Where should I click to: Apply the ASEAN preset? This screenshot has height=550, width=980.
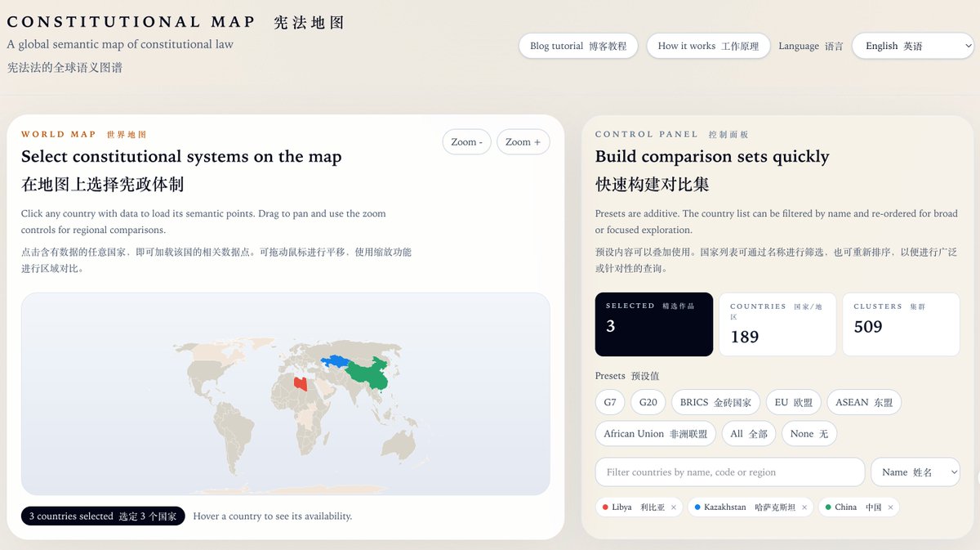point(864,402)
